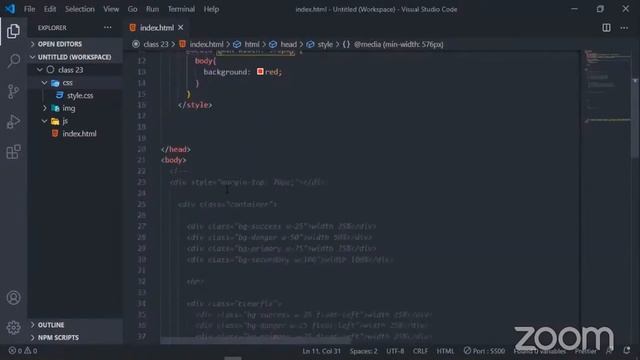Click line number 25 in gutter
640x360 pixels.
141,204
